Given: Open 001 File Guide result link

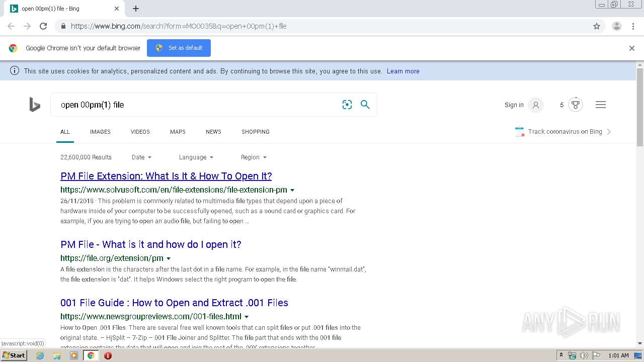Looking at the screenshot, I should coord(174,303).
